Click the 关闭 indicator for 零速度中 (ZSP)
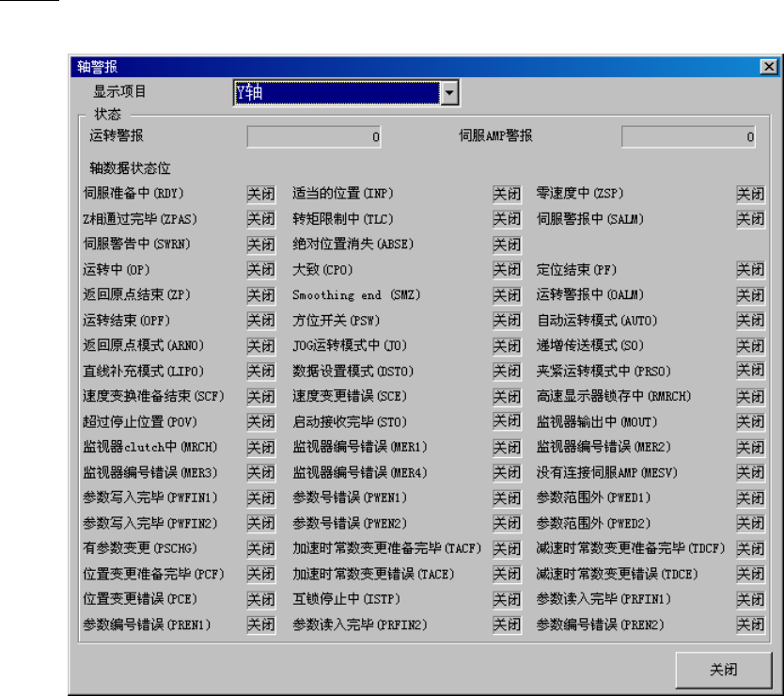This screenshot has height=696, width=784. [750, 194]
